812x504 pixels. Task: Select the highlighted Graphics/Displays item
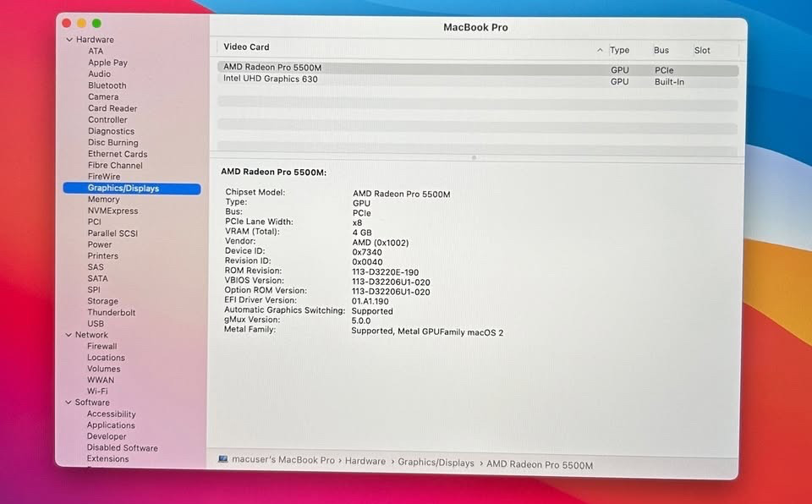(x=132, y=189)
